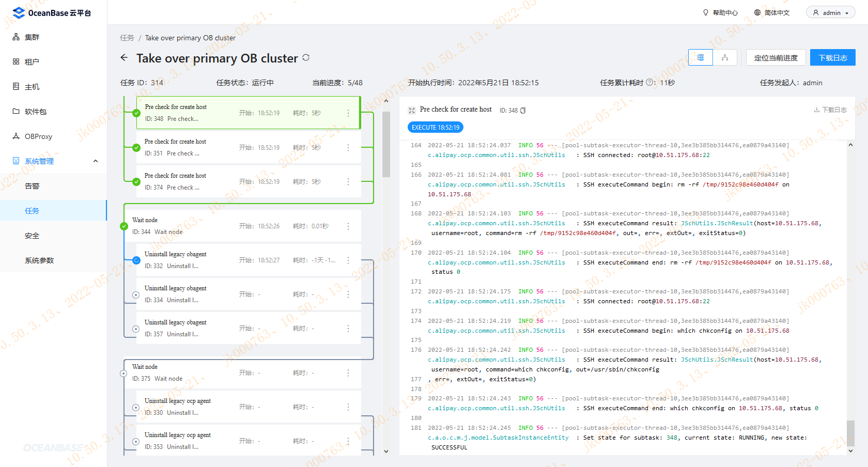The height and width of the screenshot is (467, 868).
Task: Click the EXECUTE 18:52:19 tag
Action: [x=436, y=127]
